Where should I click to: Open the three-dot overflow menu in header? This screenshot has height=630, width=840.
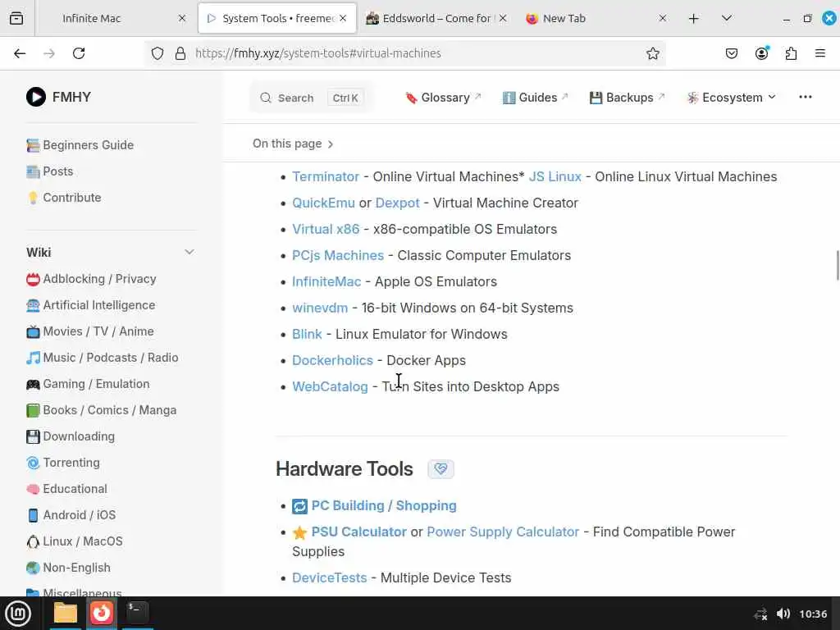click(x=806, y=97)
